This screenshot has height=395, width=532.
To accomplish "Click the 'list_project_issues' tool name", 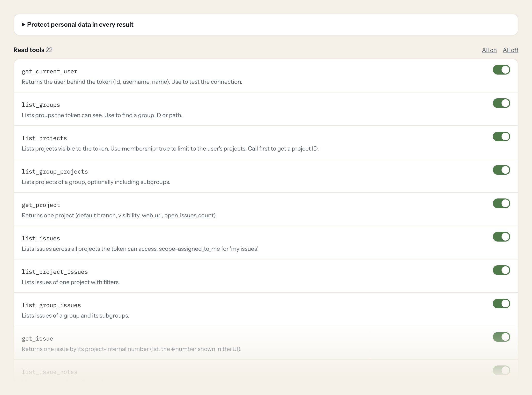I will tap(55, 272).
